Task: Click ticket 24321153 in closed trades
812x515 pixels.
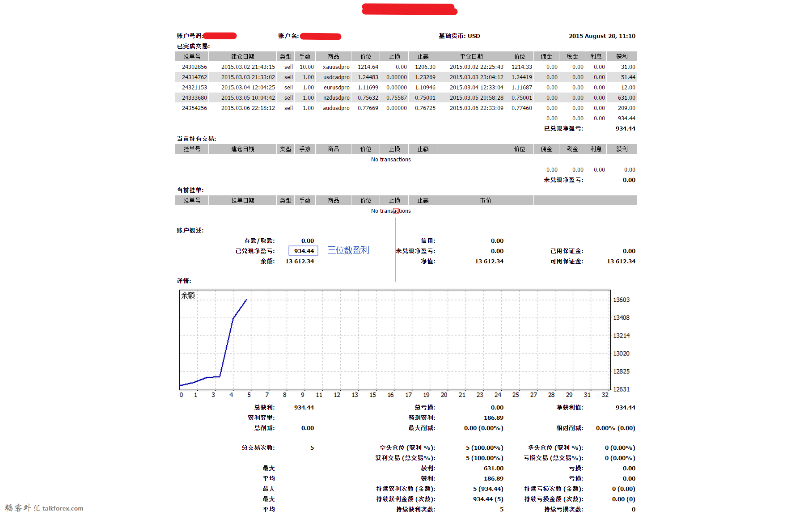Action: pos(194,88)
